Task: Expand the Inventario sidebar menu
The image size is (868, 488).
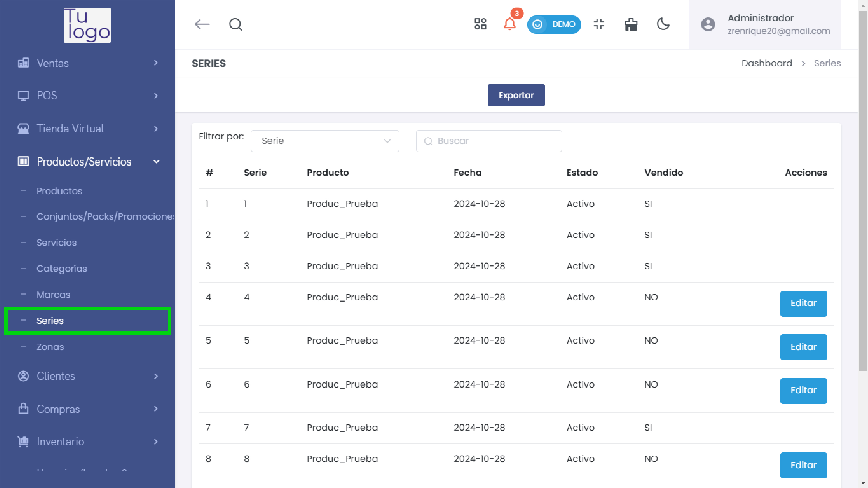Action: click(x=87, y=442)
